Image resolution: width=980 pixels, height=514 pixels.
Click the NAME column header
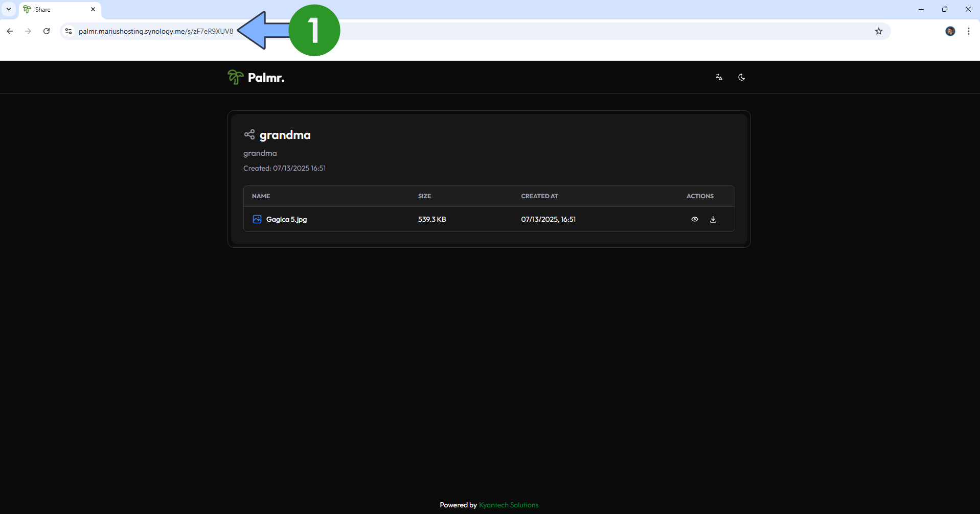(x=261, y=196)
